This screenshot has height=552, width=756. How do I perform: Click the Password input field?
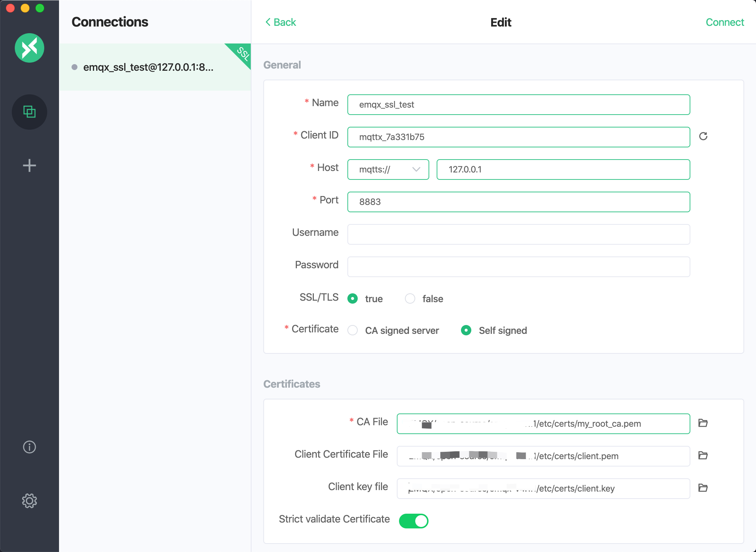tap(519, 267)
